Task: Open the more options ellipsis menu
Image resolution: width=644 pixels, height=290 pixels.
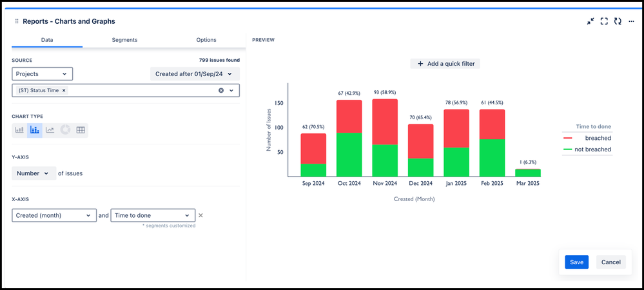Action: click(x=631, y=21)
